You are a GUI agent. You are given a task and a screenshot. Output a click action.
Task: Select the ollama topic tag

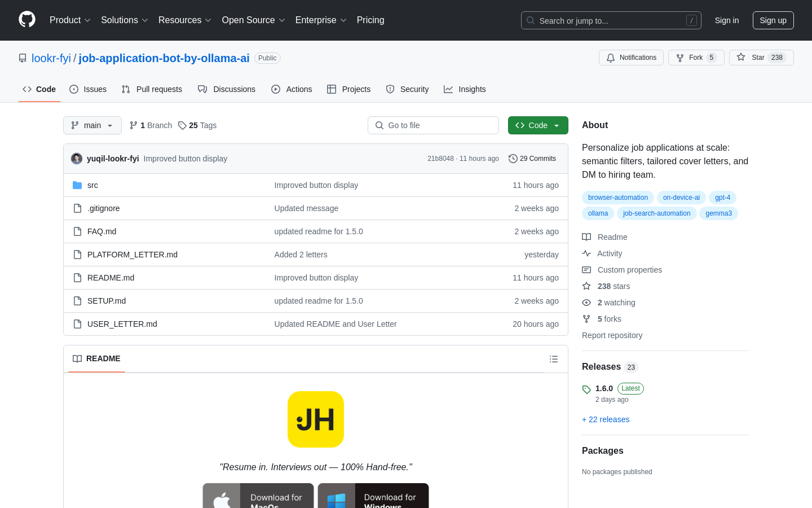[x=598, y=213]
